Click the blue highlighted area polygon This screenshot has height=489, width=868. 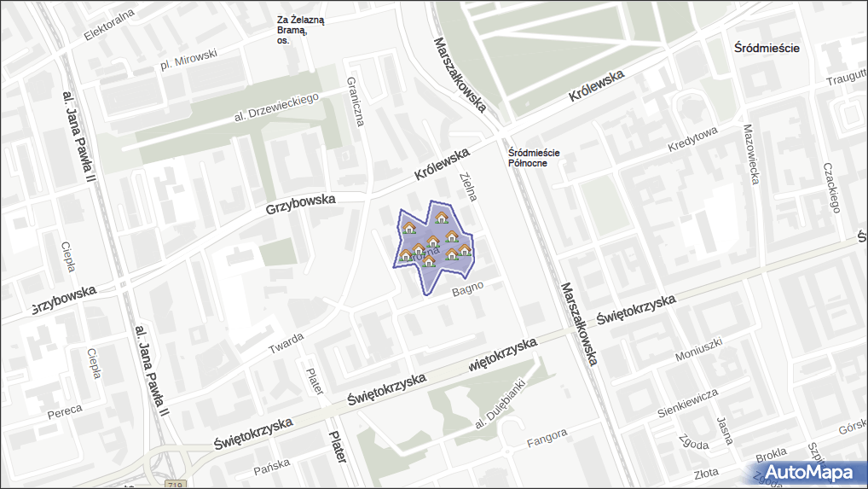click(x=434, y=247)
